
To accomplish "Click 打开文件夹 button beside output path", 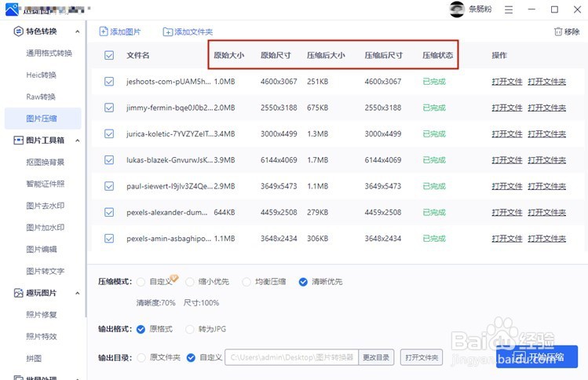I will [422, 357].
